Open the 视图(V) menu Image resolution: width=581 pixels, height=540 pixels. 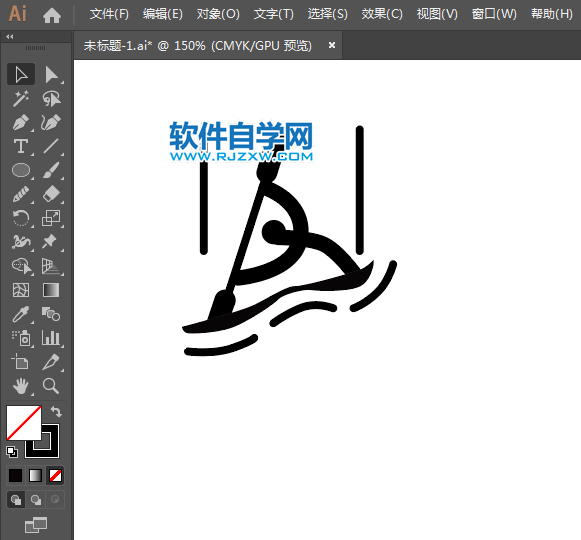(x=437, y=14)
